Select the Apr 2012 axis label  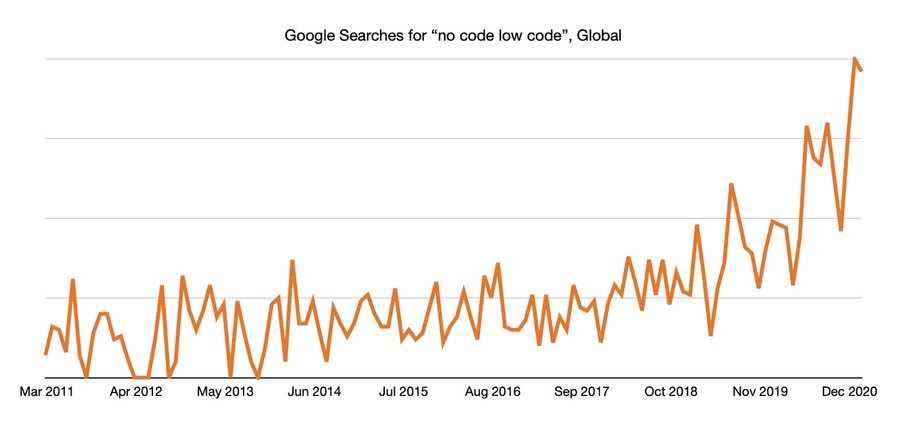pyautogui.click(x=136, y=391)
